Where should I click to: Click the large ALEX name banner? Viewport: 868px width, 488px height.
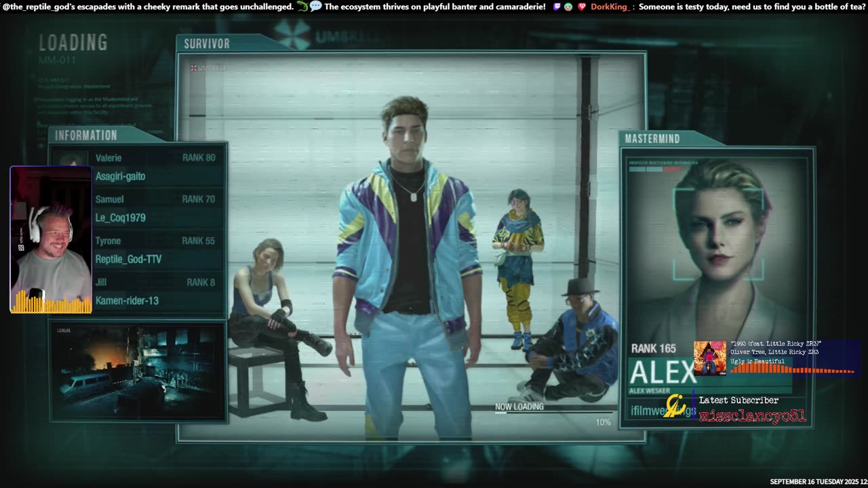point(663,373)
